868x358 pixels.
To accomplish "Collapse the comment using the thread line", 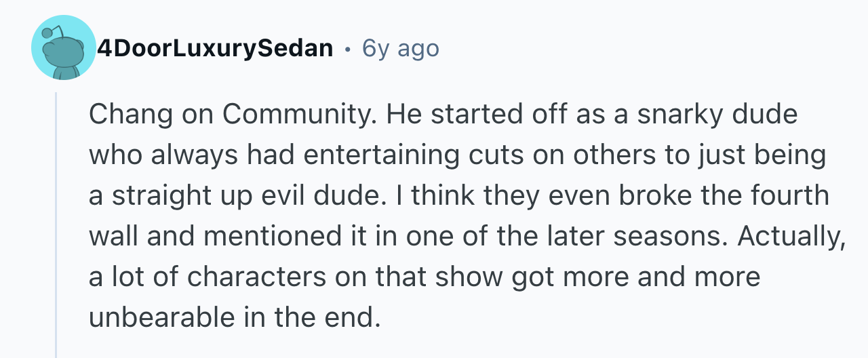I will point(57,224).
